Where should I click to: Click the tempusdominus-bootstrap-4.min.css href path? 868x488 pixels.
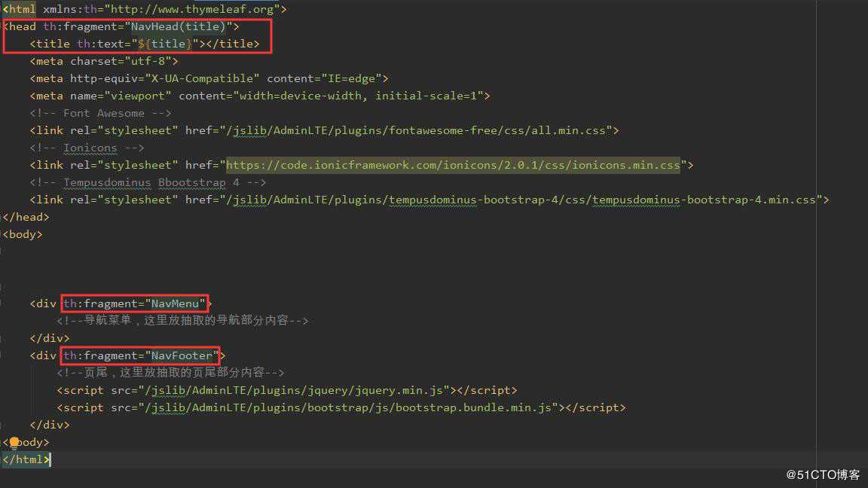click(x=521, y=200)
